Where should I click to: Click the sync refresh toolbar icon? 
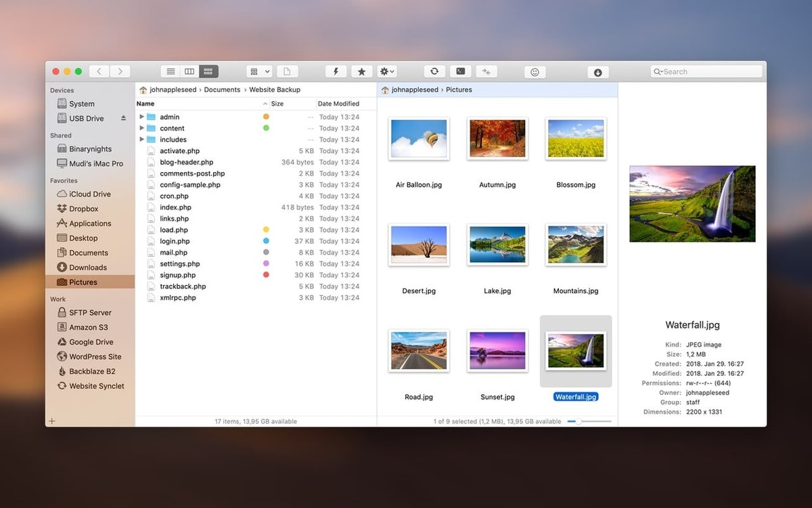click(434, 72)
